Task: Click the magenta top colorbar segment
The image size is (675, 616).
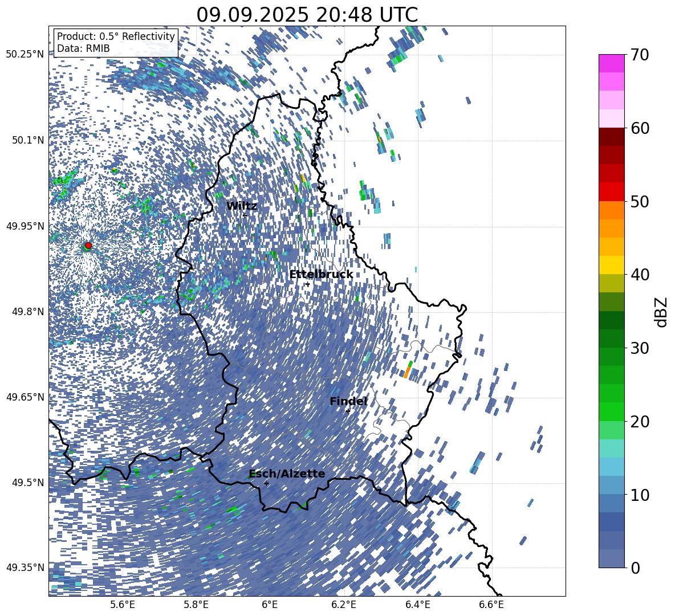Action: (611, 63)
